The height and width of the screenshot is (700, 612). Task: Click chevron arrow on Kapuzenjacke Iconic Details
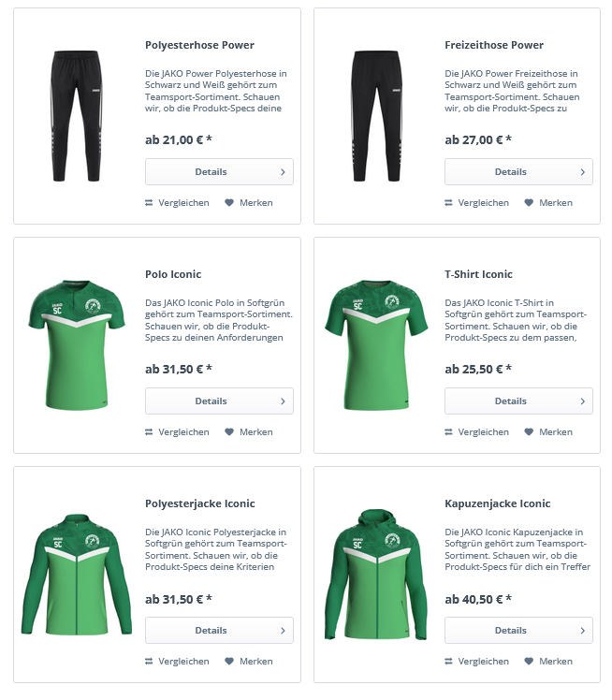(583, 631)
